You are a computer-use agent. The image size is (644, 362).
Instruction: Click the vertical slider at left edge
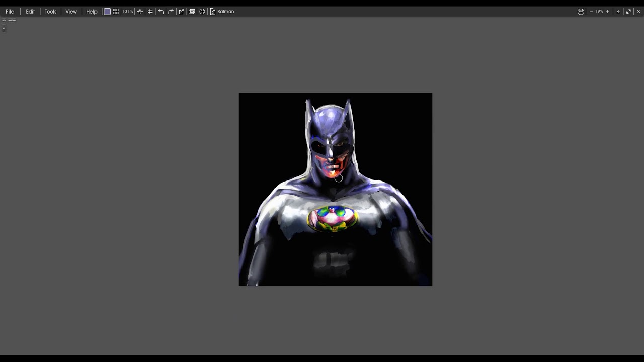[4, 28]
